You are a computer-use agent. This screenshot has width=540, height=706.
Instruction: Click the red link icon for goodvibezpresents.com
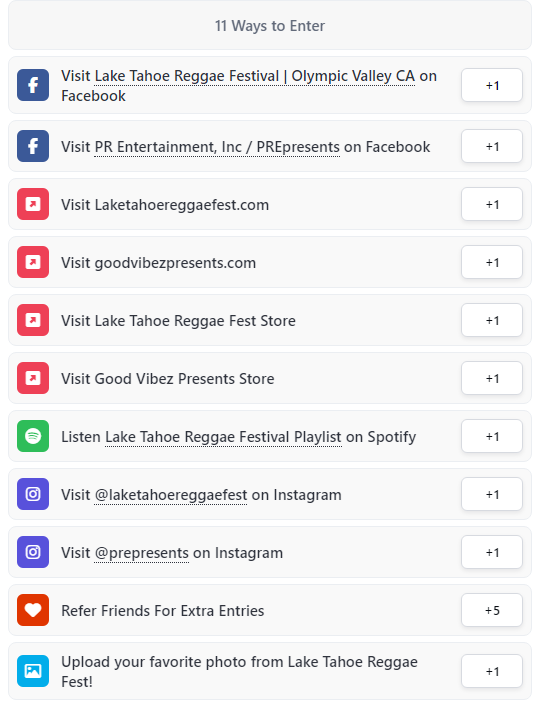[x=33, y=262]
